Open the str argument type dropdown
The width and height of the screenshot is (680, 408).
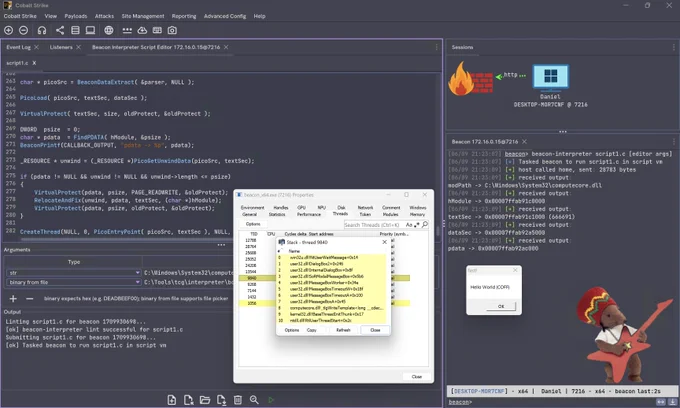click(137, 273)
